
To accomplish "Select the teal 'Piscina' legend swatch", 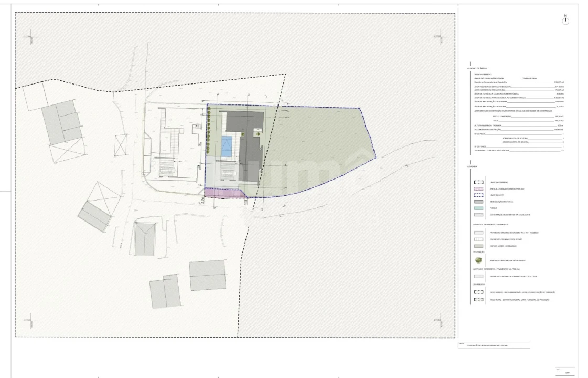I will pos(478,208).
